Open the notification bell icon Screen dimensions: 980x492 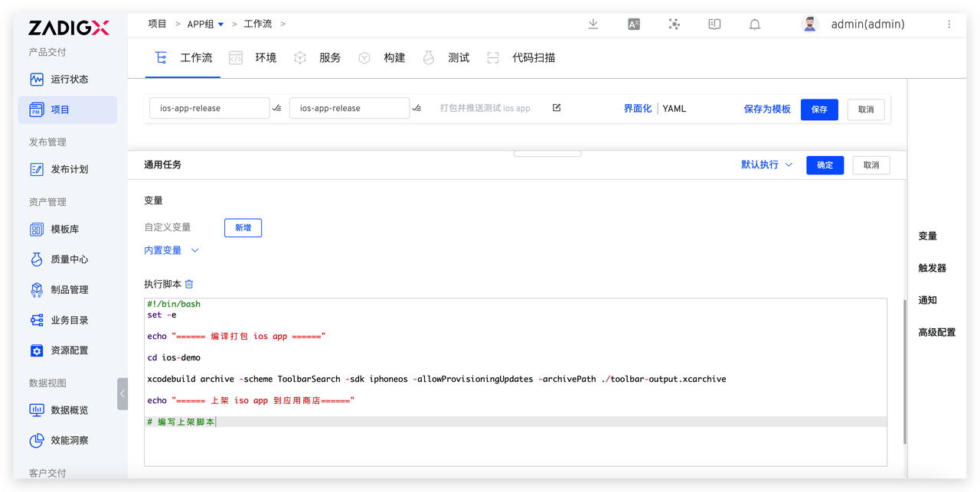click(754, 24)
